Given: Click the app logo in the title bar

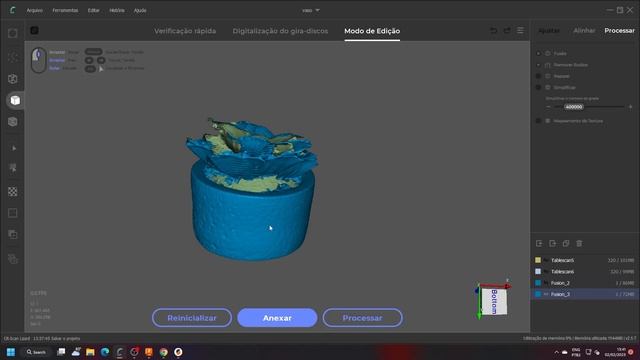Looking at the screenshot, I should (x=13, y=10).
